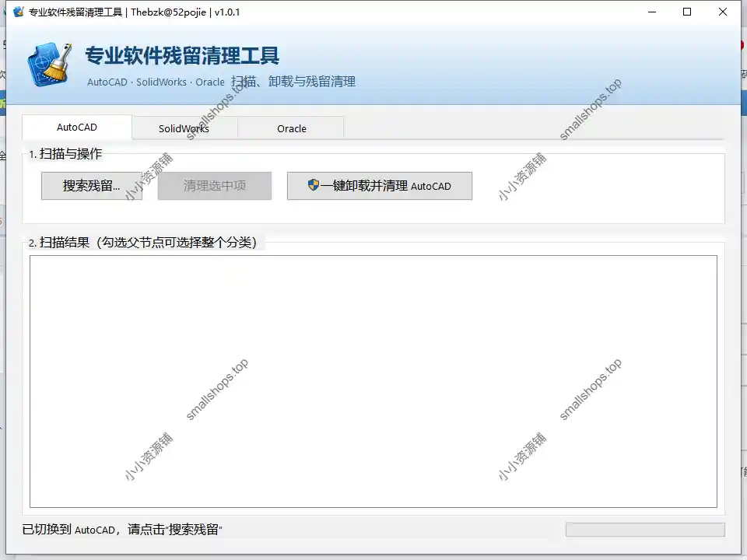This screenshot has width=747, height=560.
Task: Click the 扫描结果 group label
Action: 142,243
